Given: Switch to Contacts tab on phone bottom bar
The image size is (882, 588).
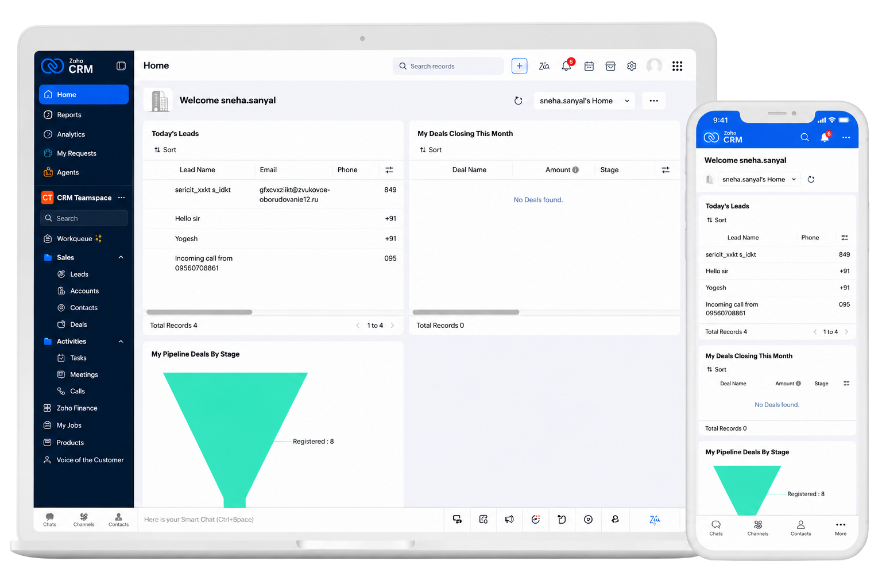Looking at the screenshot, I should click(800, 528).
